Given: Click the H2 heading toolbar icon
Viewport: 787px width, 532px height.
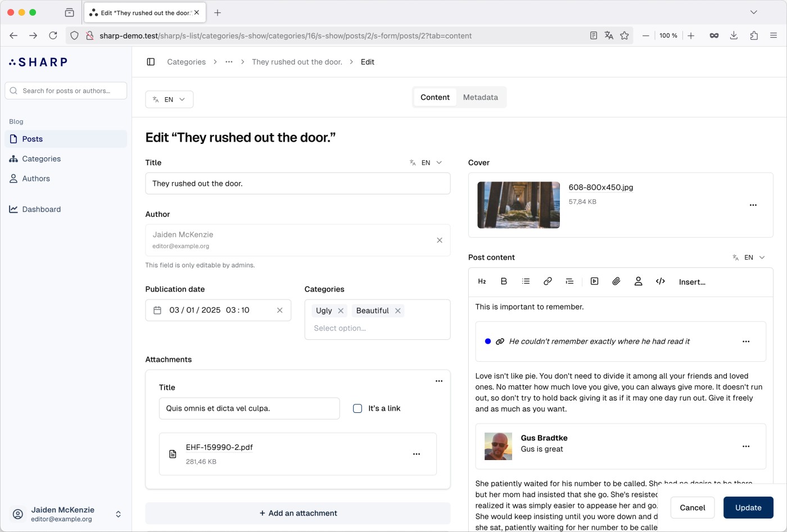Looking at the screenshot, I should [x=482, y=281].
